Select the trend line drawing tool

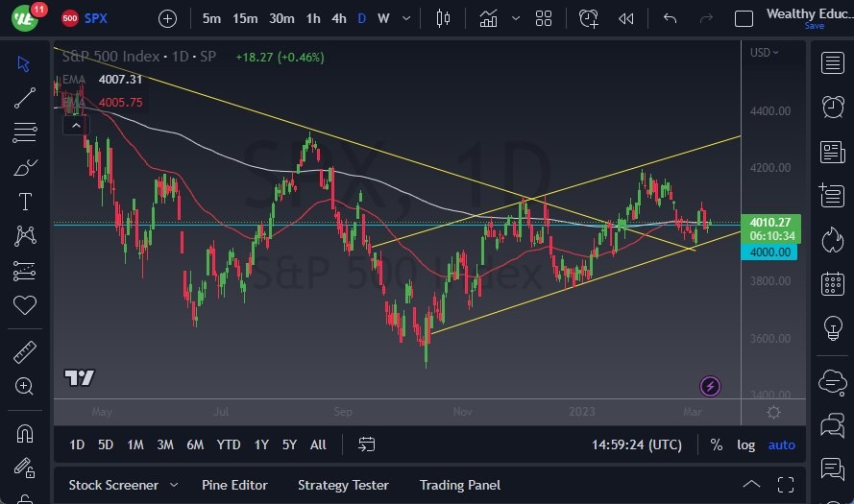tap(25, 98)
